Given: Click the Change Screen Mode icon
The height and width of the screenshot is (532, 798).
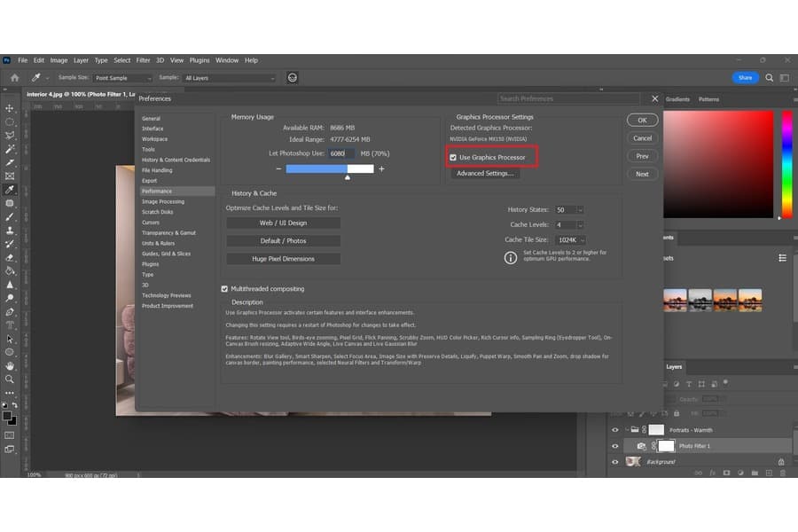Looking at the screenshot, I should (10, 450).
